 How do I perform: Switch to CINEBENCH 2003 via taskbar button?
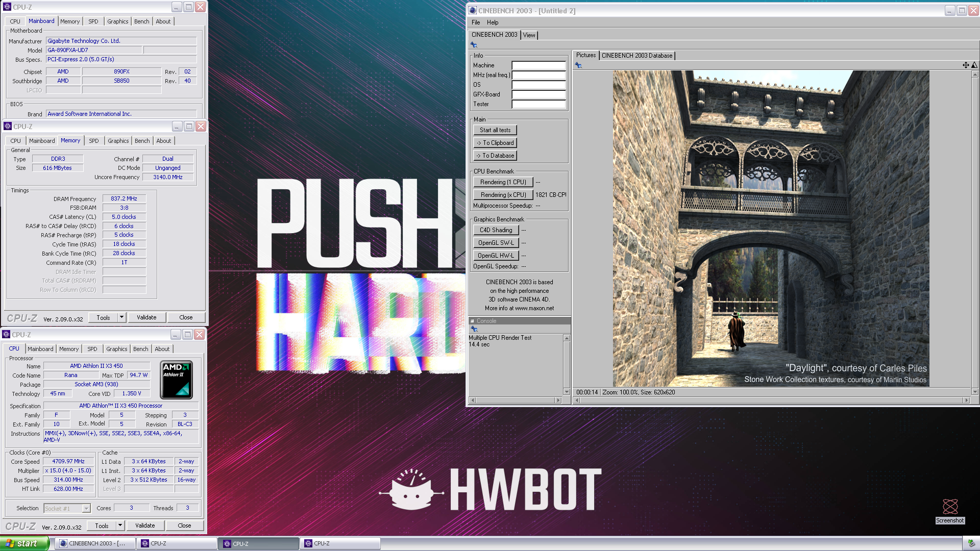[95, 544]
